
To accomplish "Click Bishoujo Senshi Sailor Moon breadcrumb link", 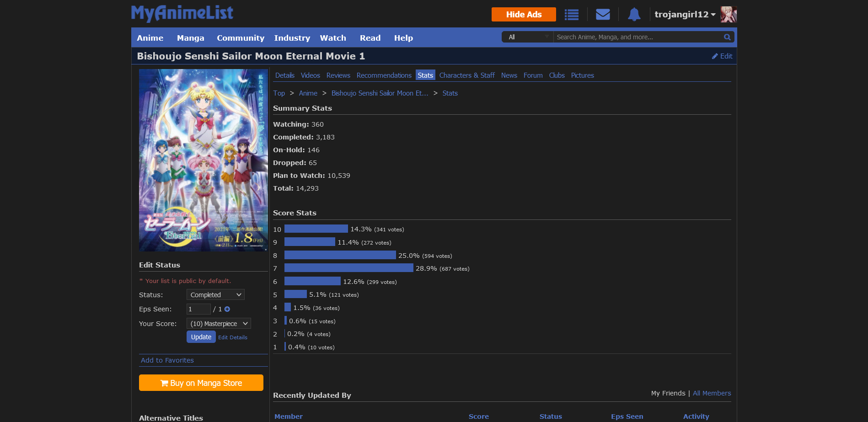I will coord(380,93).
